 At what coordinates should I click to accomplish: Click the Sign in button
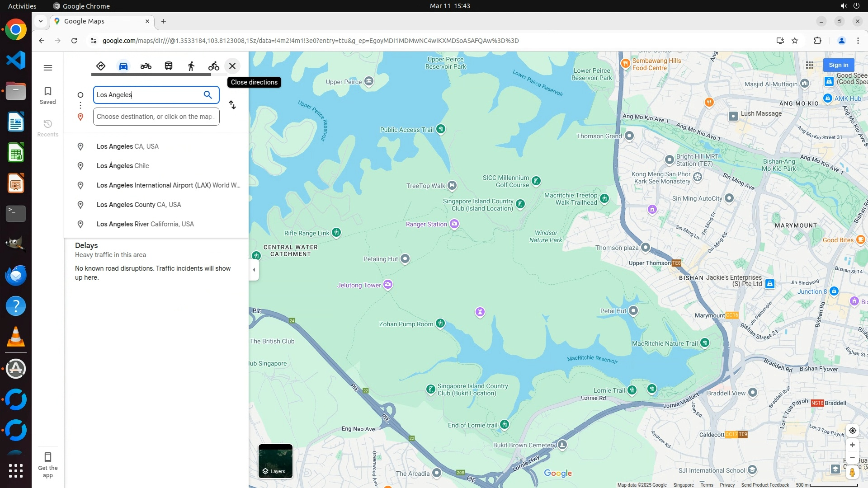pyautogui.click(x=838, y=65)
